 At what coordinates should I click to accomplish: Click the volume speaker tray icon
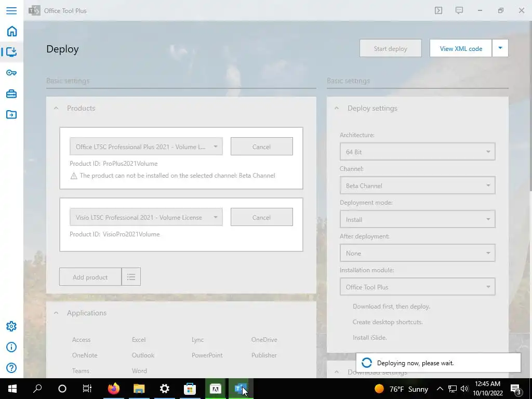click(x=464, y=389)
